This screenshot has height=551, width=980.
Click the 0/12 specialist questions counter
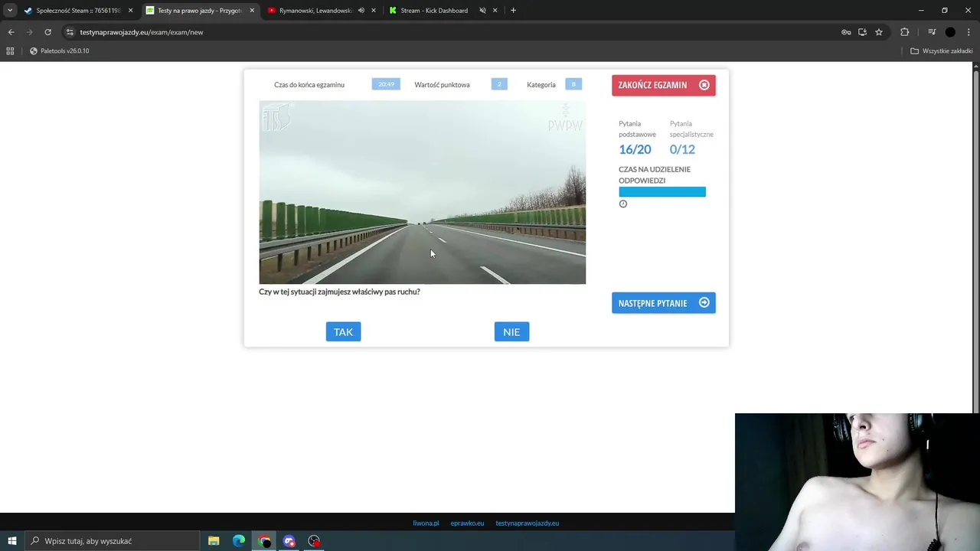tap(682, 149)
